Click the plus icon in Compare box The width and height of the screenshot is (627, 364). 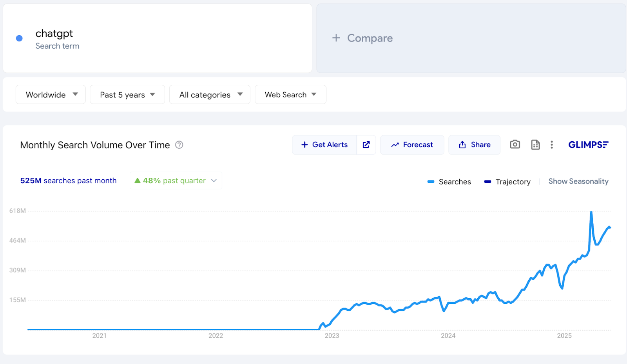[x=336, y=38]
